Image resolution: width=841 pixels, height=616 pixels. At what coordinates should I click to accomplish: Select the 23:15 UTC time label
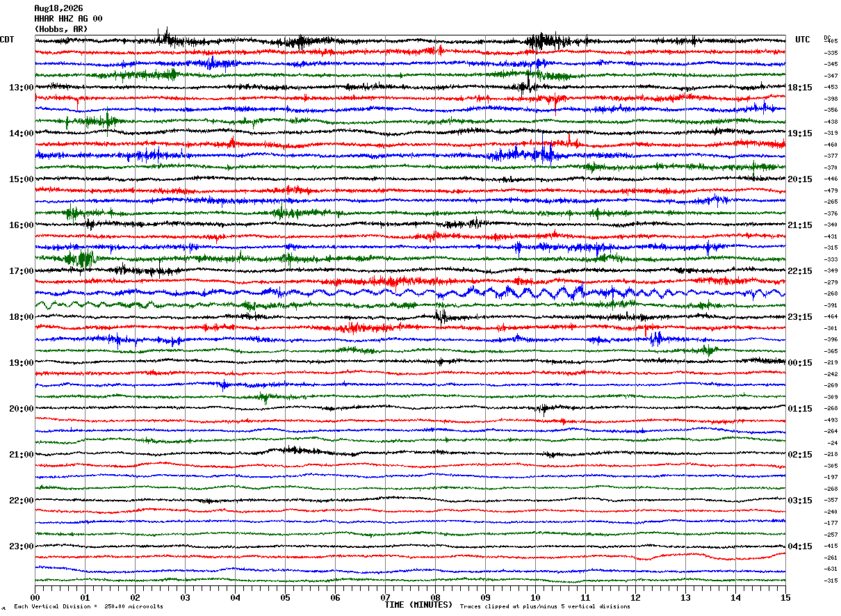point(800,317)
